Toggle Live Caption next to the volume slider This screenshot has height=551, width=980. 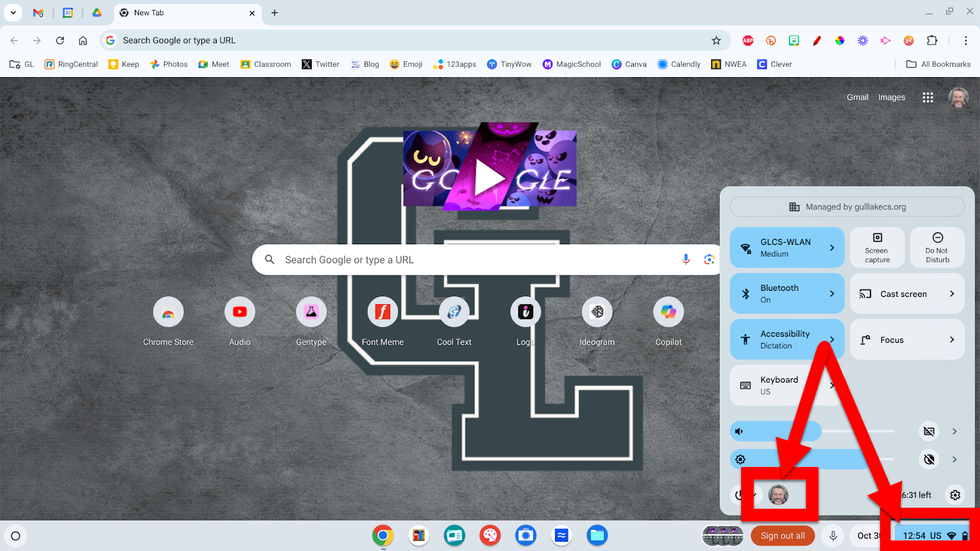point(929,432)
